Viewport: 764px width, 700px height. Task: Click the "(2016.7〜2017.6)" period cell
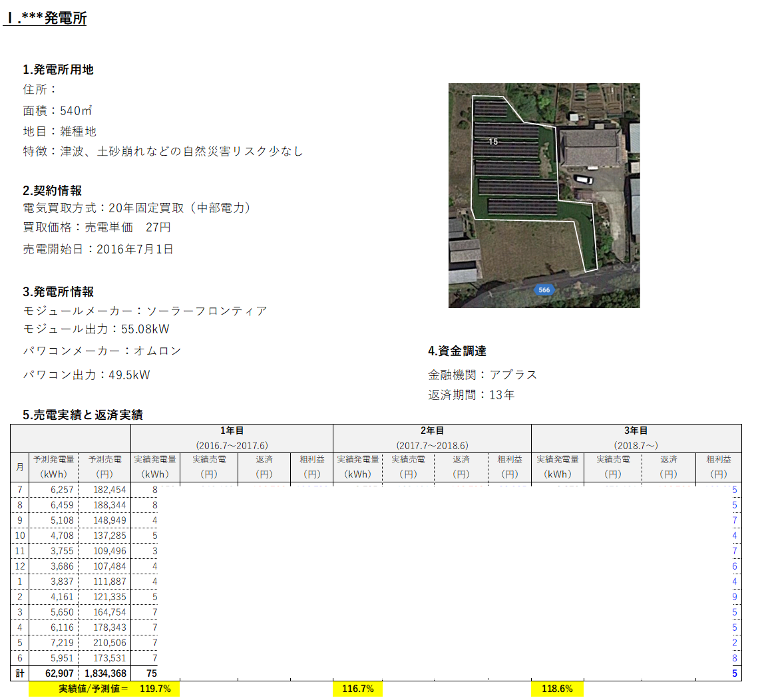coord(232,446)
